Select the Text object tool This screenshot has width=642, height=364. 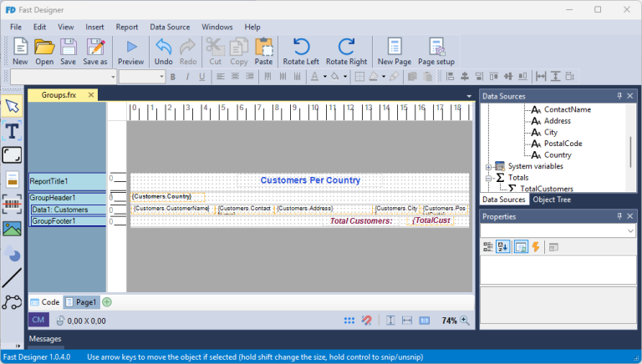(x=12, y=131)
